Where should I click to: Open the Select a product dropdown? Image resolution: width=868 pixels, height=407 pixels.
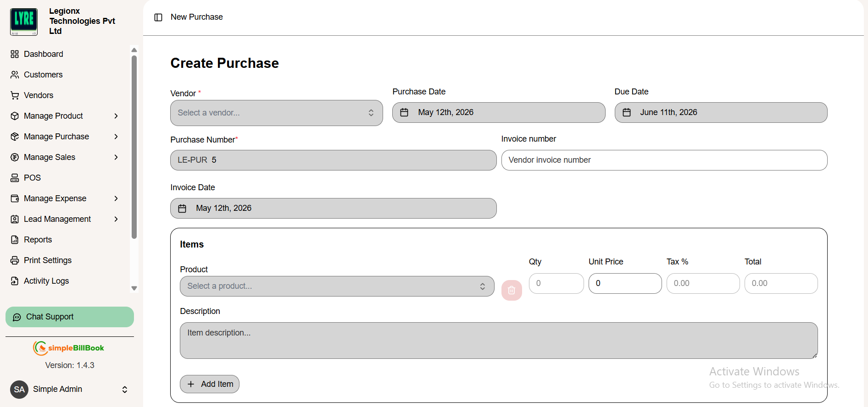point(337,286)
